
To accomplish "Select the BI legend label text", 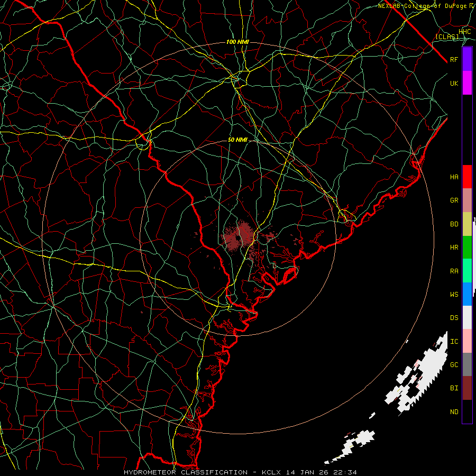I will (x=454, y=388).
